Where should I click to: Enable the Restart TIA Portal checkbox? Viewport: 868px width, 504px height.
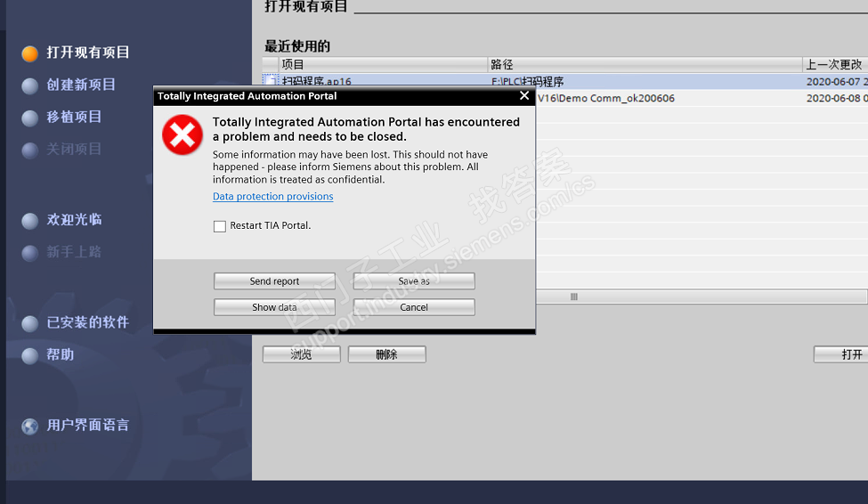[x=220, y=226]
